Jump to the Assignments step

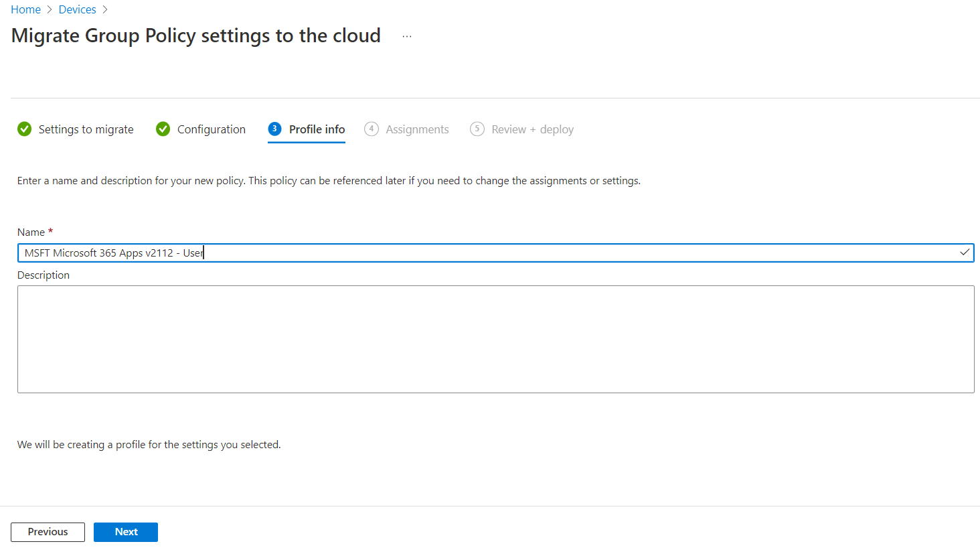click(x=417, y=129)
